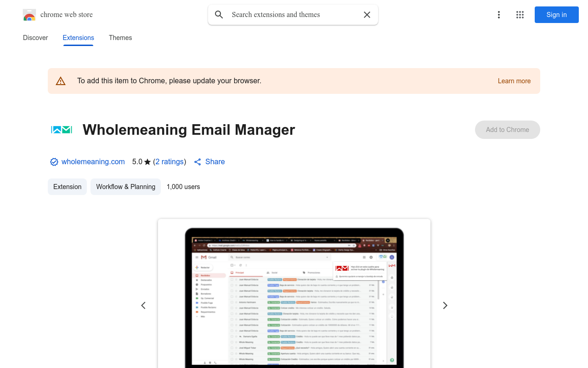Viewport: 588px width, 368px height.
Task: Click the Gmail screenshot preview image
Action: point(294,293)
